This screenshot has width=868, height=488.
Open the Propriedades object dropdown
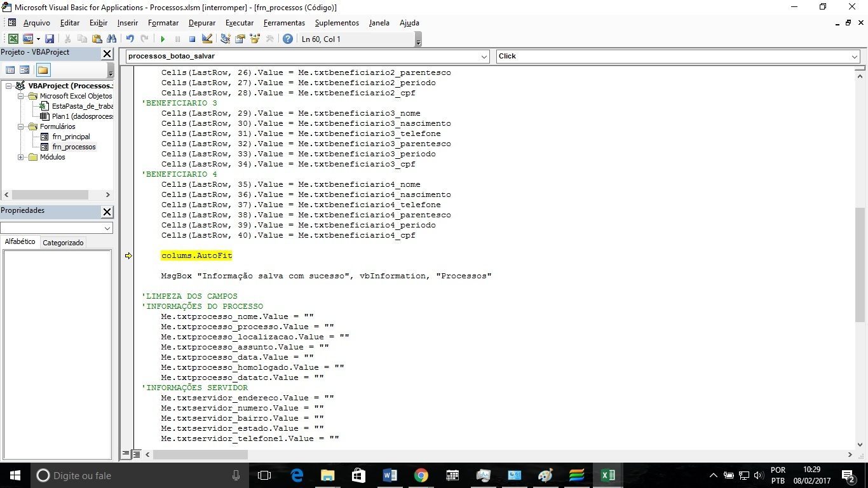point(107,228)
